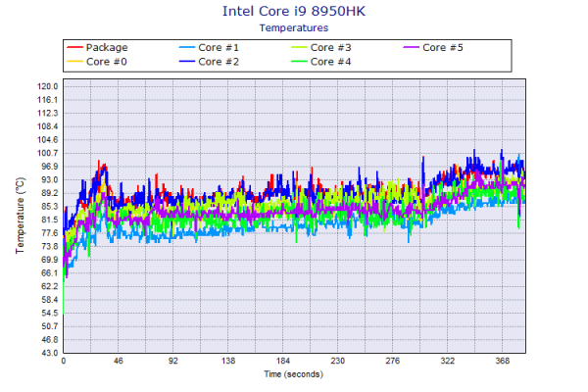
Task: Click the 322 x-axis tick label
Action: tap(448, 361)
